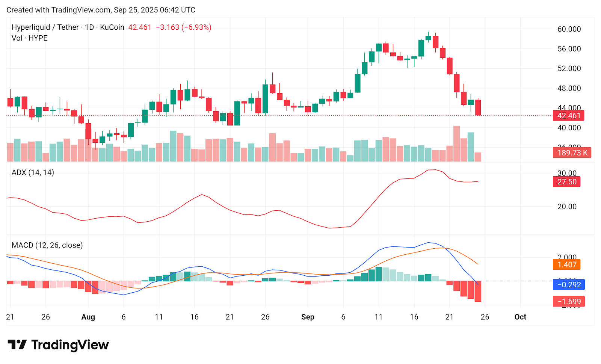This screenshot has width=601, height=364.
Task: Click the 60.000 price axis label
Action: 569,29
